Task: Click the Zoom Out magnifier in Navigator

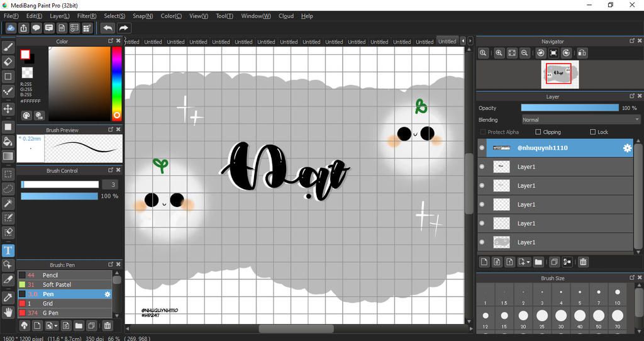Action: click(524, 53)
